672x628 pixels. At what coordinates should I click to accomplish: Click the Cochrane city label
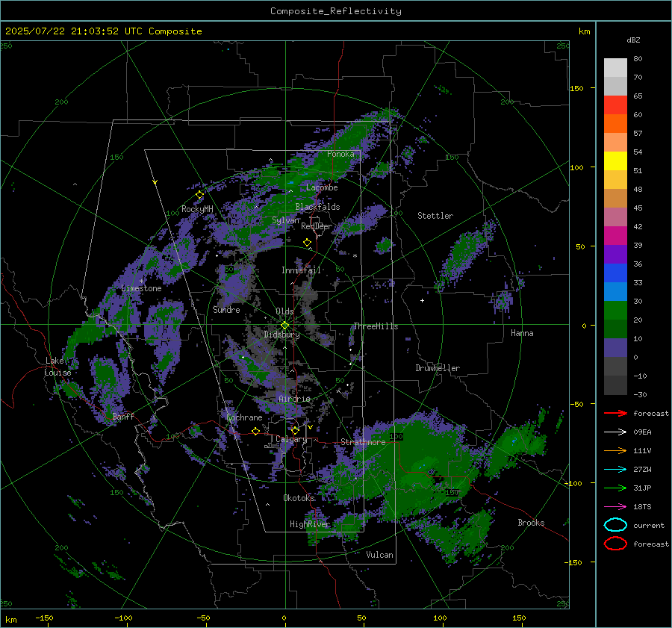244,417
